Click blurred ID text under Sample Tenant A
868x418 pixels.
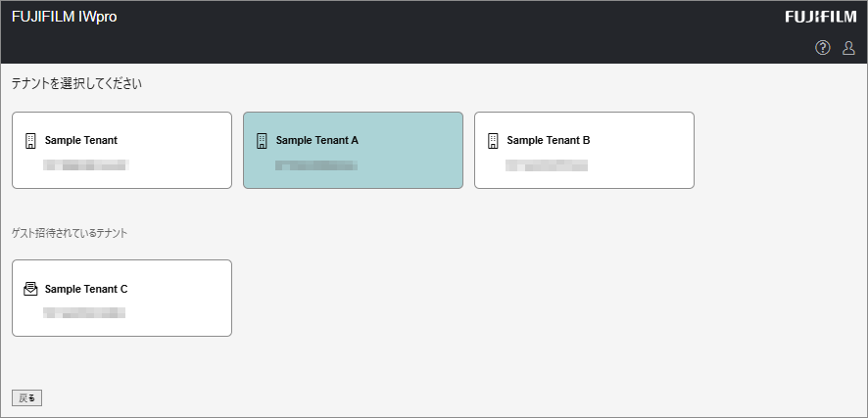(x=315, y=164)
